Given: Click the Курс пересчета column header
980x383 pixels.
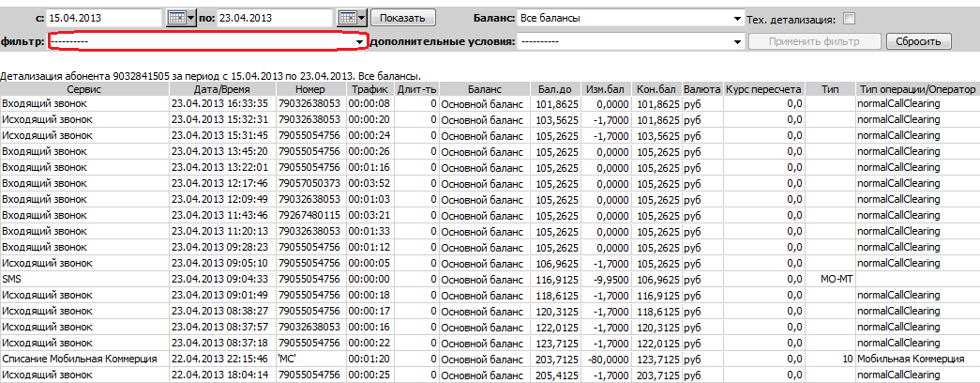Looking at the screenshot, I should [764, 89].
